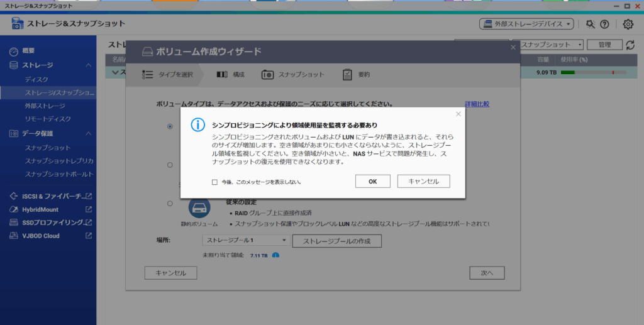The width and height of the screenshot is (644, 325).
Task: Select the 静的ボリューム radio button
Action: [170, 204]
